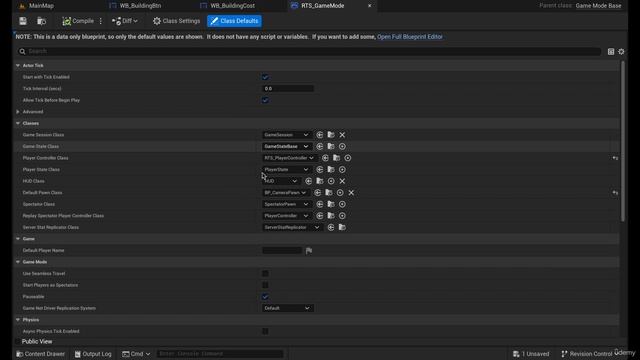Open the ServerStatReplicator class dropdown

[292, 227]
